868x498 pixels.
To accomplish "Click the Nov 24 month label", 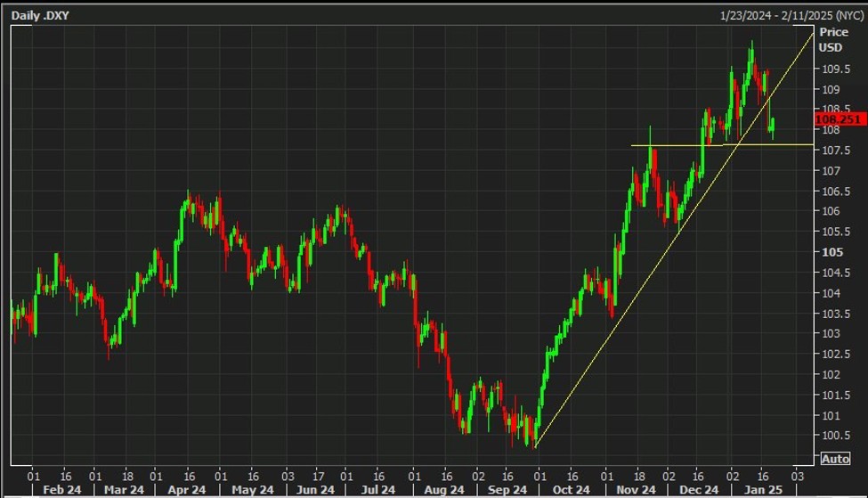I will (x=635, y=489).
